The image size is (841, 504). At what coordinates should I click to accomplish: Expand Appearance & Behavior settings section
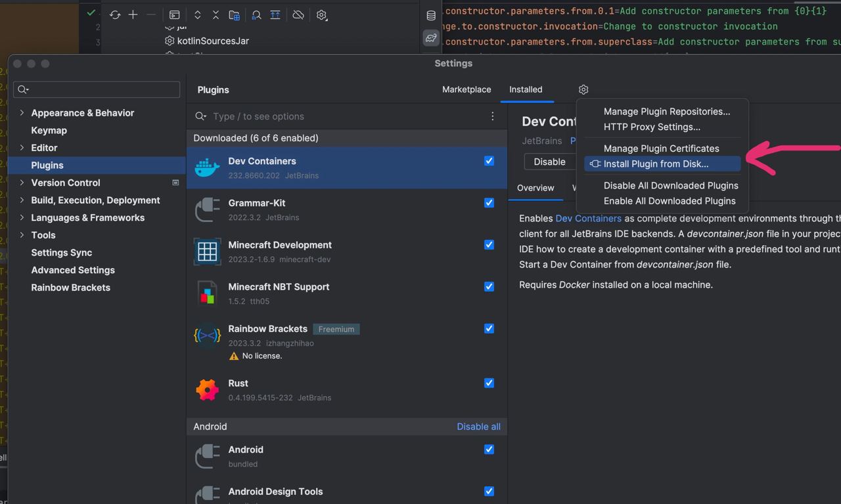pyautogui.click(x=22, y=113)
